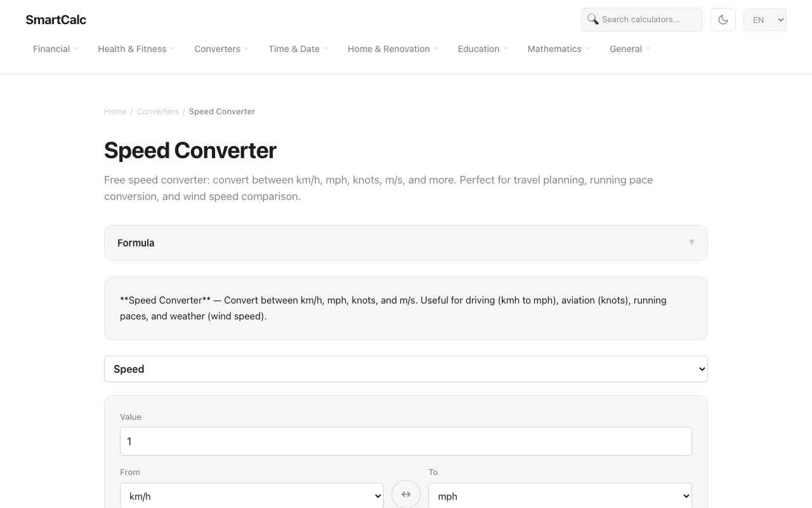
Task: Click the Value field label
Action: (x=131, y=417)
